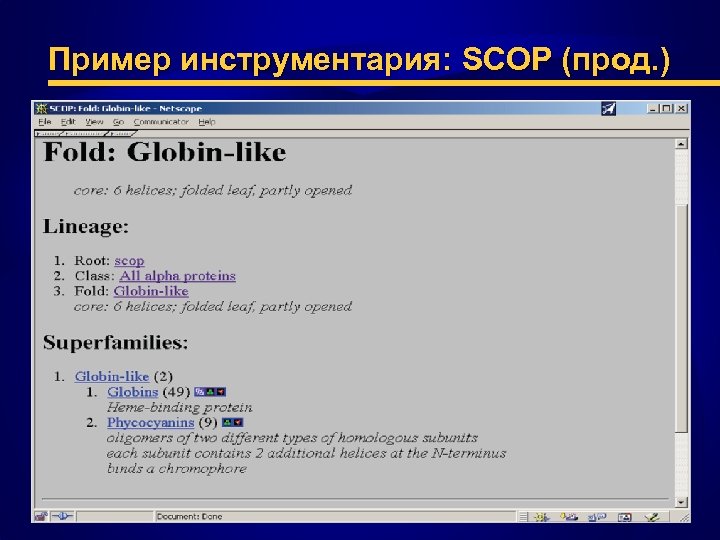Click the Netscape throbber logo in title bar

coord(608,109)
